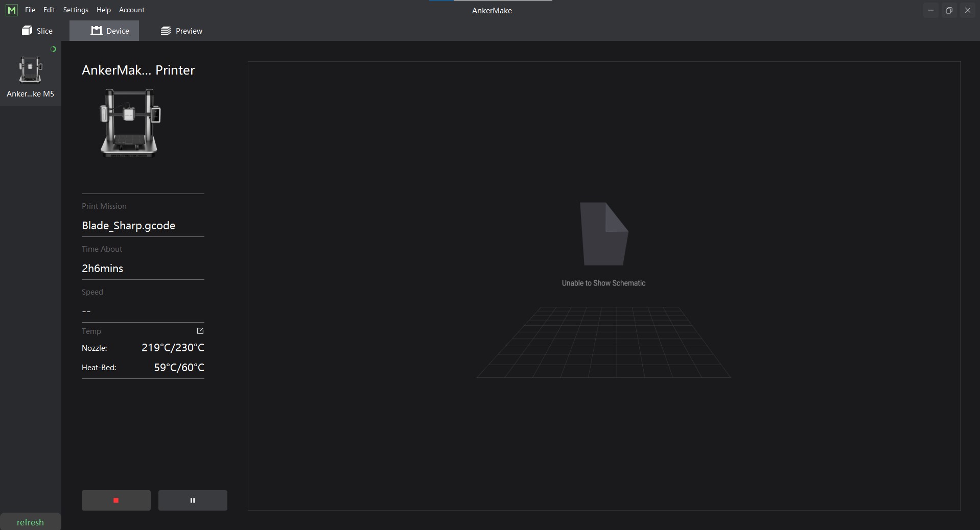Click the speed value dashes
The image size is (980, 530).
[86, 311]
